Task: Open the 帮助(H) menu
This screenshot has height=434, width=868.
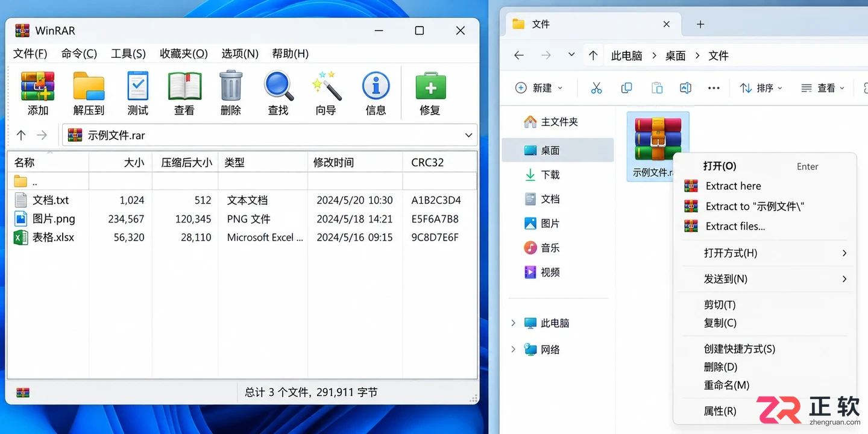Action: coord(290,54)
